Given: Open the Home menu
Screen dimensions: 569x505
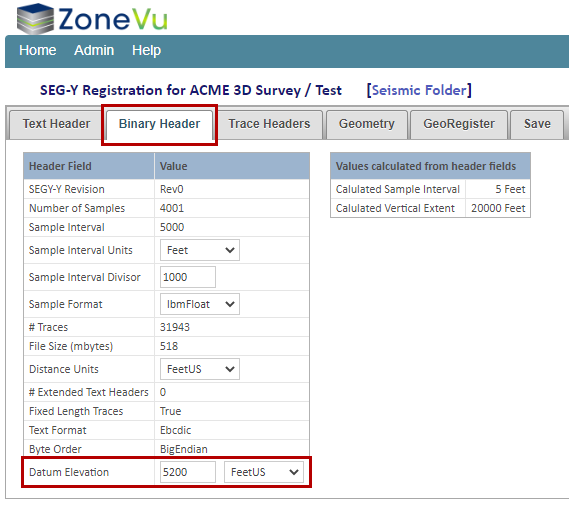Looking at the screenshot, I should tap(37, 50).
